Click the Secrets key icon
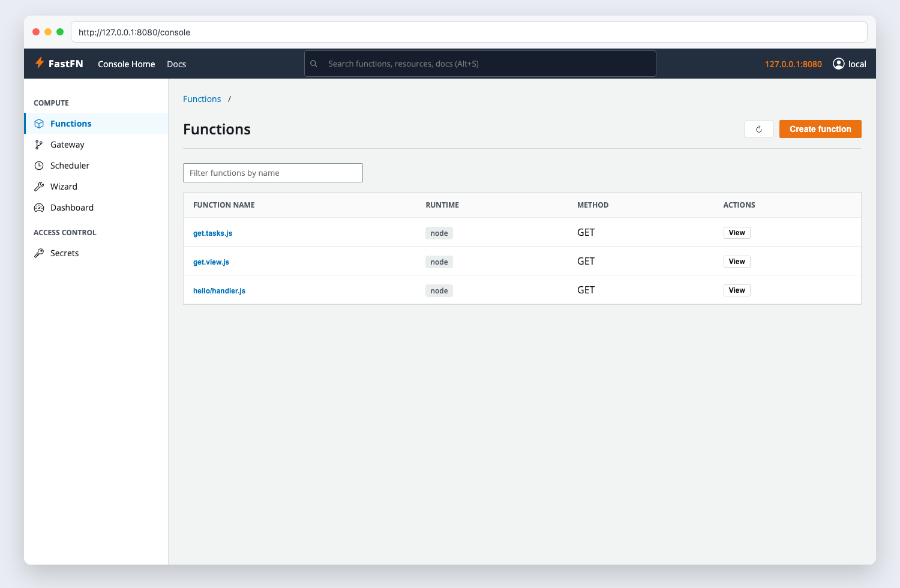 pyautogui.click(x=39, y=253)
